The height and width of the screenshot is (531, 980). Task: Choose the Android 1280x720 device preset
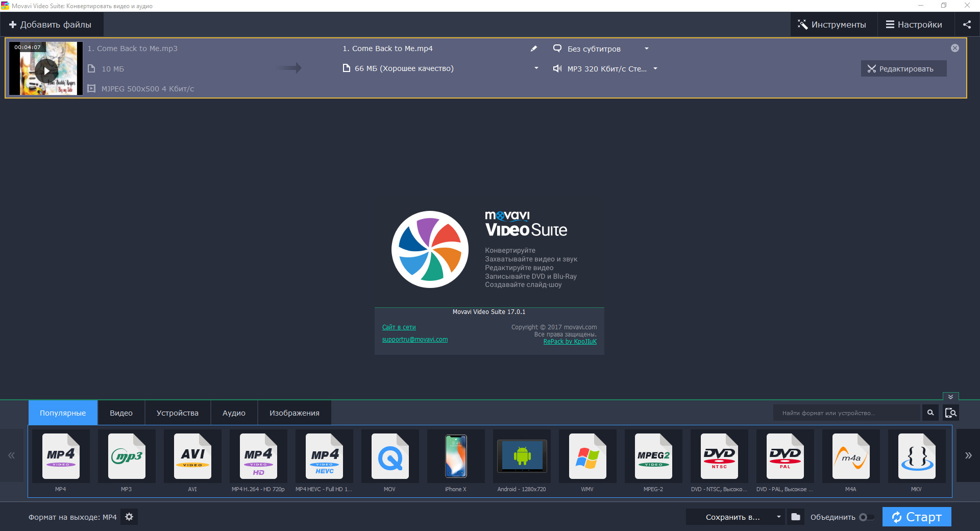[x=522, y=456]
